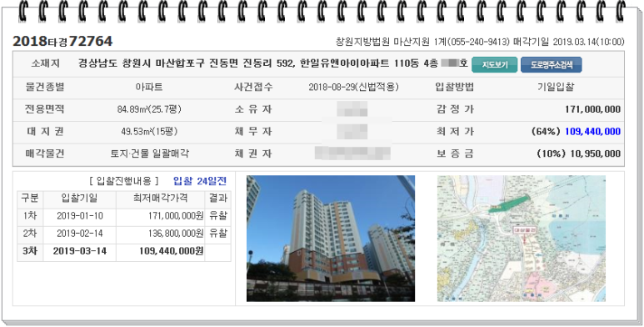Click 기일입찰 bidding method value
Image resolution: width=644 pixels, height=327 pixels.
[x=556, y=88]
